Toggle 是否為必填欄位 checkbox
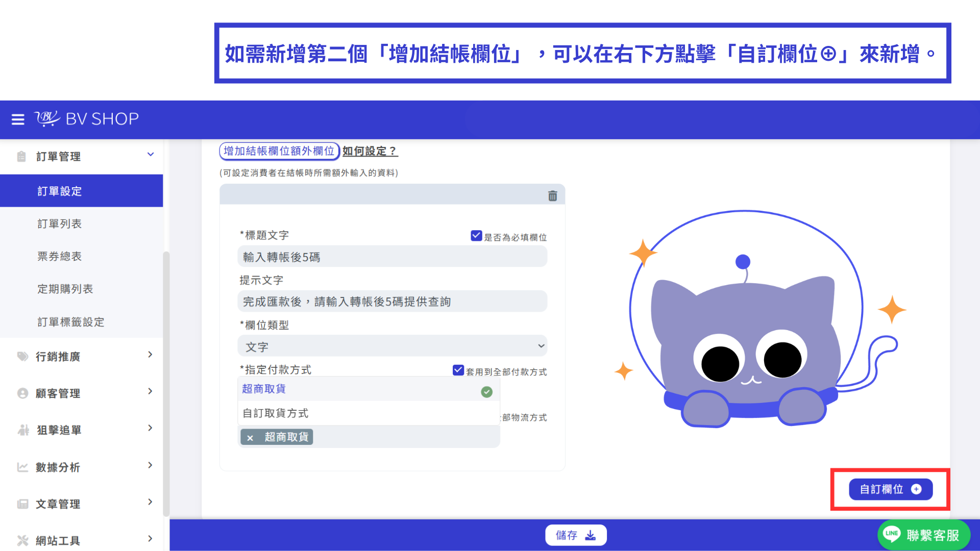 (x=476, y=236)
